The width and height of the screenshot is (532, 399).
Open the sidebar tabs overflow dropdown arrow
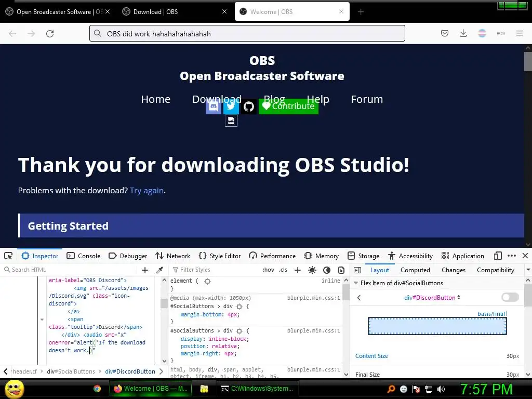tap(528, 270)
